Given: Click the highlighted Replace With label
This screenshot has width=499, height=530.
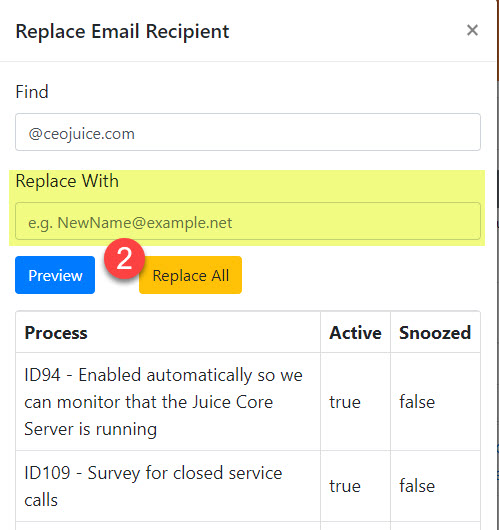Looking at the screenshot, I should click(67, 181).
